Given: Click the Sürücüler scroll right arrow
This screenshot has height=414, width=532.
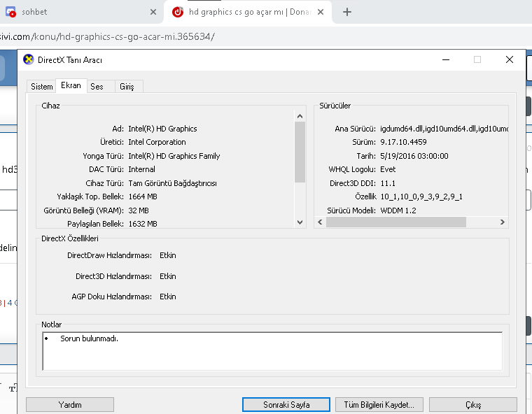Looking at the screenshot, I should [x=503, y=222].
